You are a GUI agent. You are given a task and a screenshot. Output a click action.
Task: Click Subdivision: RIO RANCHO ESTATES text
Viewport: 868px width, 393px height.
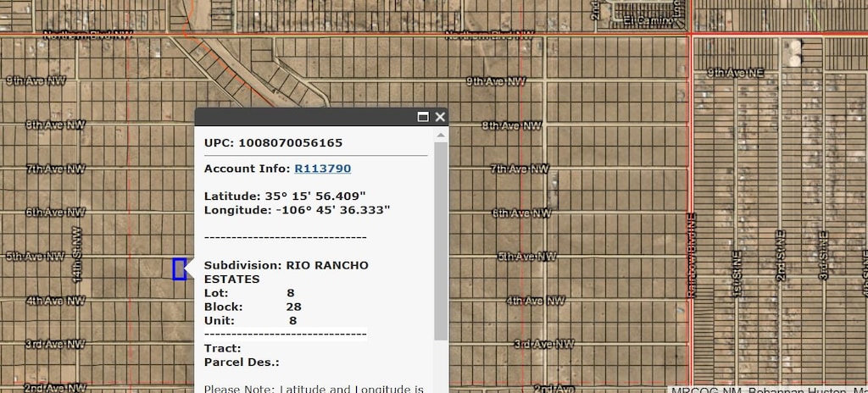[287, 272]
